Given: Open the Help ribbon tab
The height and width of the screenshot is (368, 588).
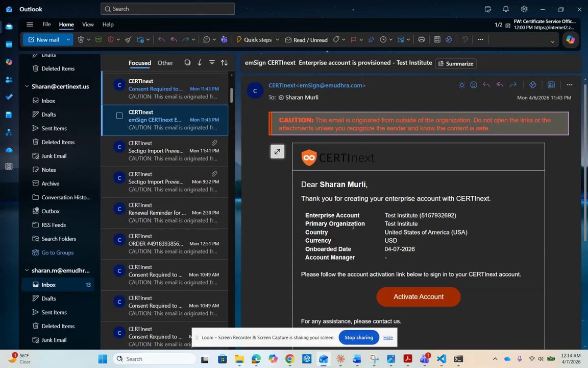Looking at the screenshot, I should point(108,25).
